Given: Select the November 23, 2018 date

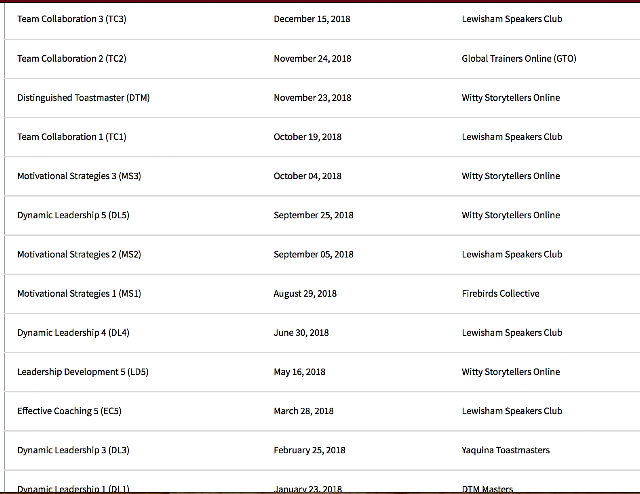Looking at the screenshot, I should coord(312,98).
